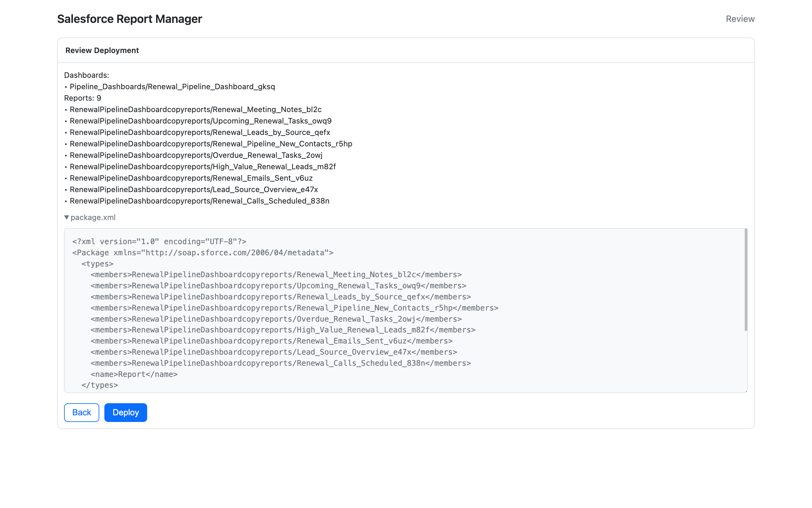Click XML members line for High_Value_Renewal_Leads_m82f
This screenshot has width=812, height=508.
click(x=283, y=330)
